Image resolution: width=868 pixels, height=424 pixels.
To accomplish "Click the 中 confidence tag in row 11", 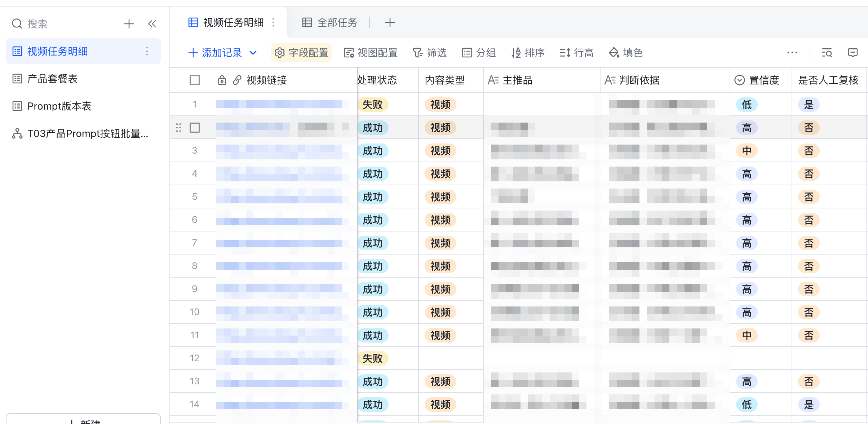I will pos(747,335).
